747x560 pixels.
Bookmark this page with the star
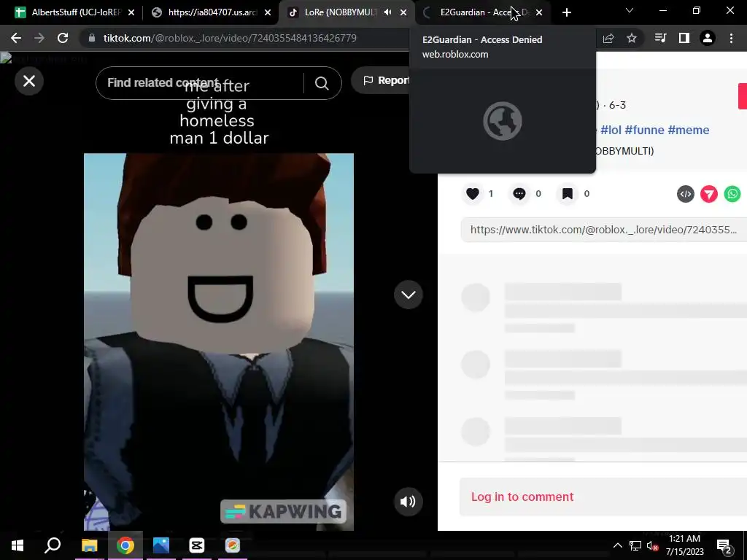(x=632, y=38)
